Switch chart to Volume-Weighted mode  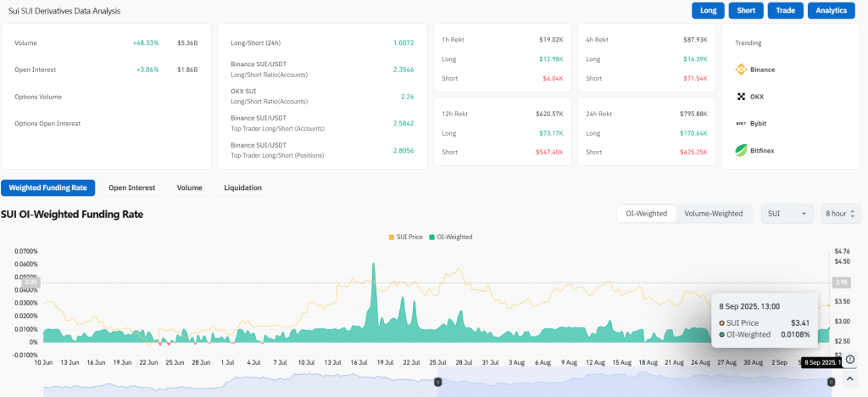[x=713, y=214]
